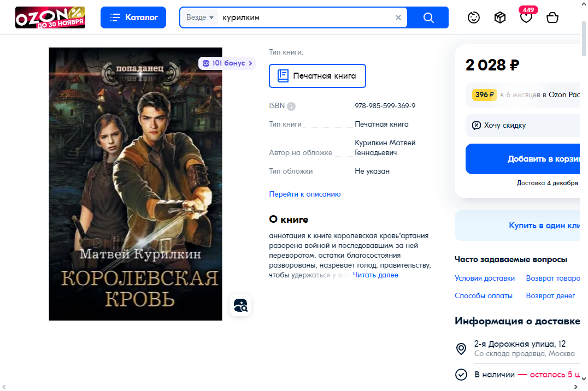Open Условия доставки link
Image resolution: width=588 pixels, height=391 pixels.
(x=484, y=278)
